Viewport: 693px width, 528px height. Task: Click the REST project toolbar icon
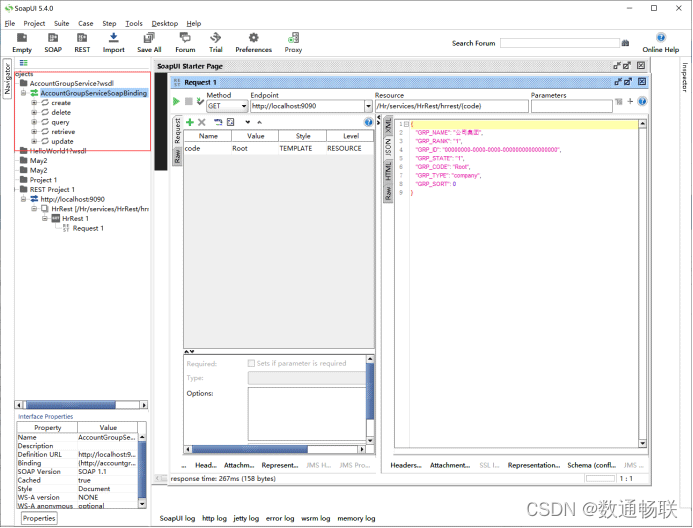tap(82, 38)
